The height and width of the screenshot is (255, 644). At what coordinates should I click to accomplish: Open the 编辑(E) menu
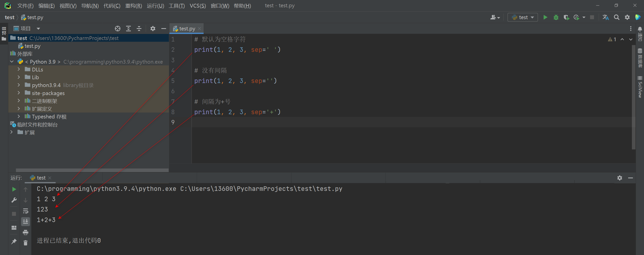coord(46,6)
